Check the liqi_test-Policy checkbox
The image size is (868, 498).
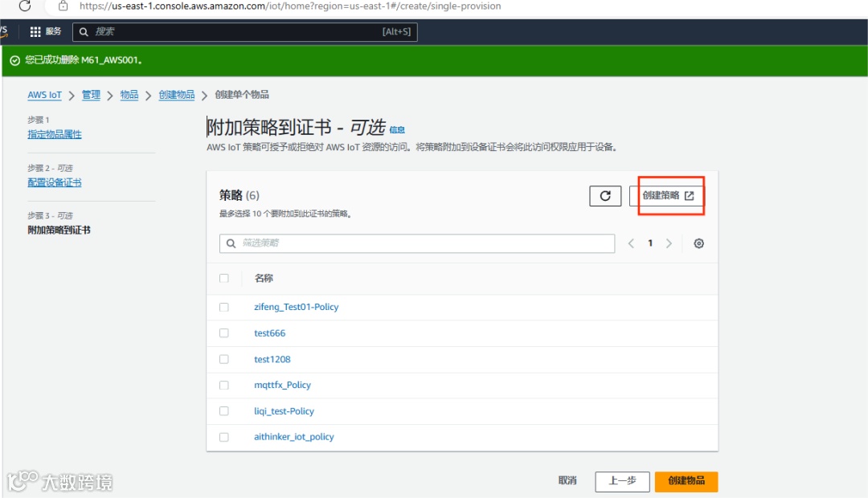point(223,411)
